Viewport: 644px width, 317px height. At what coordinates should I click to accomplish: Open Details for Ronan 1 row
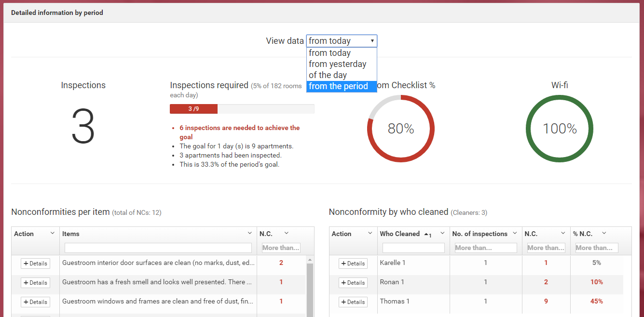[353, 283]
